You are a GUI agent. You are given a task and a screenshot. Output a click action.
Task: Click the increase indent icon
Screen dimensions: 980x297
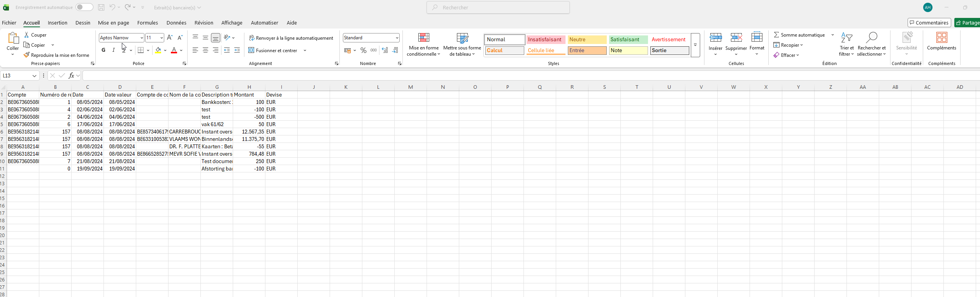[x=237, y=50]
